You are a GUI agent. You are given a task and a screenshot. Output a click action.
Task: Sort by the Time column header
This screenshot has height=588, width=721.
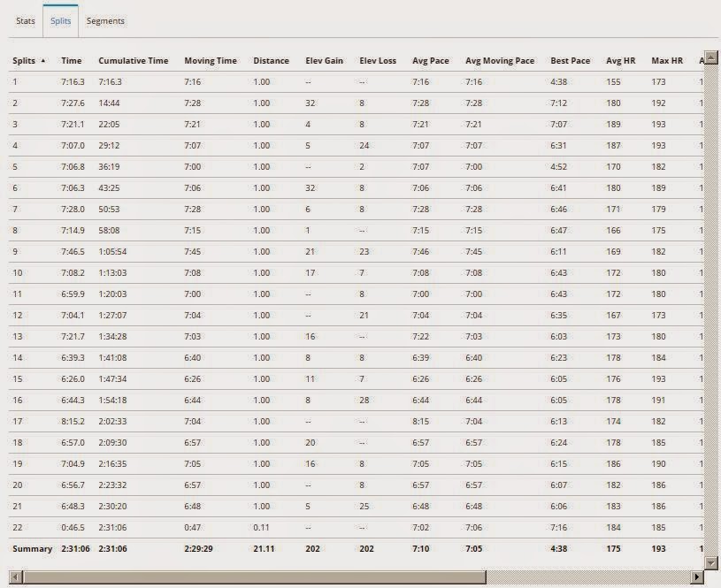point(72,61)
